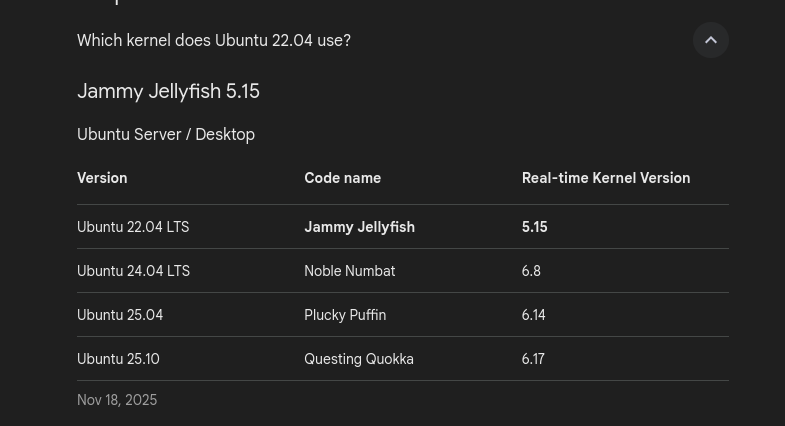The height and width of the screenshot is (426, 785).
Task: Click the 'Jammy Jellyfish 5.15' answer heading
Action: click(x=168, y=91)
